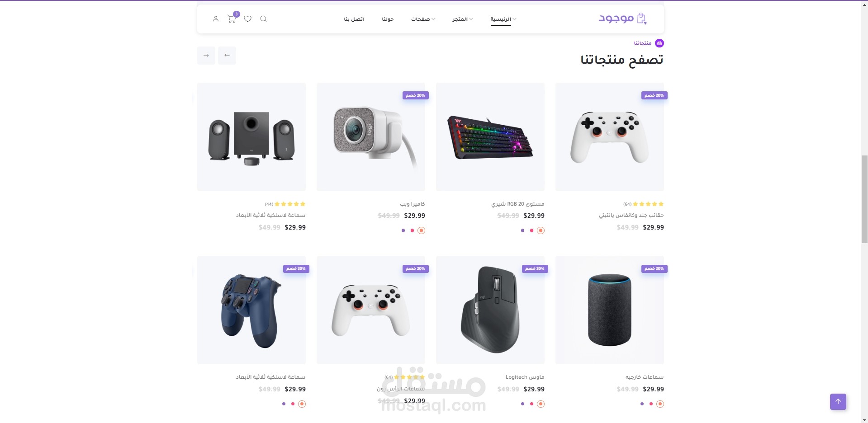868x423 pixels.
Task: Open the سماعات خارجيه product link
Action: (x=645, y=377)
